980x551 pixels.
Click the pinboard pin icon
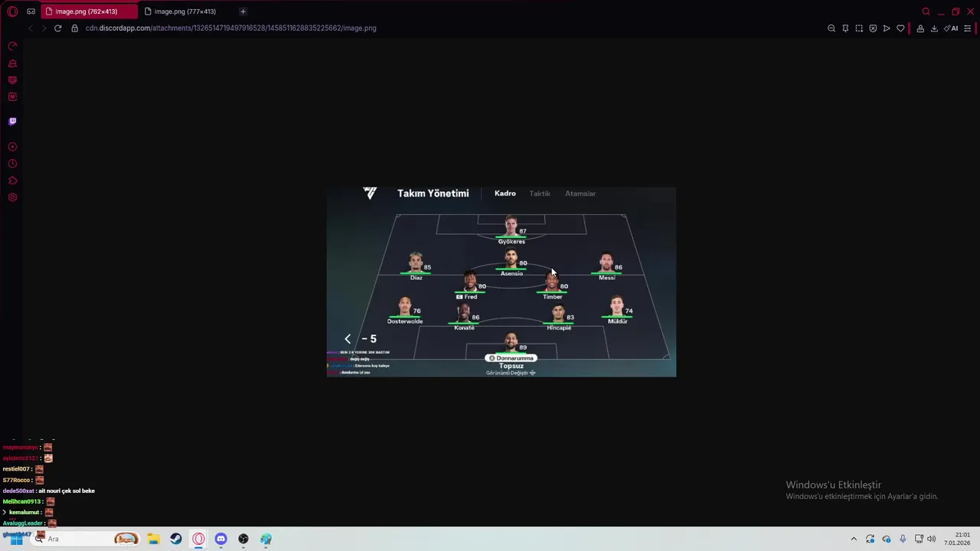(845, 28)
